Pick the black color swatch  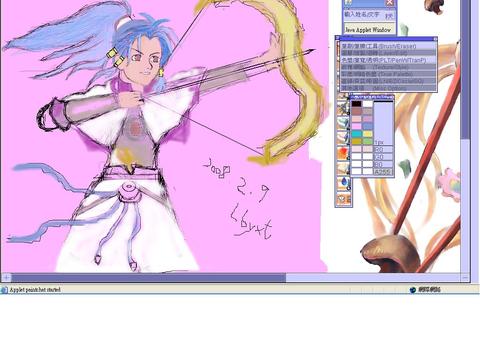pos(356,104)
